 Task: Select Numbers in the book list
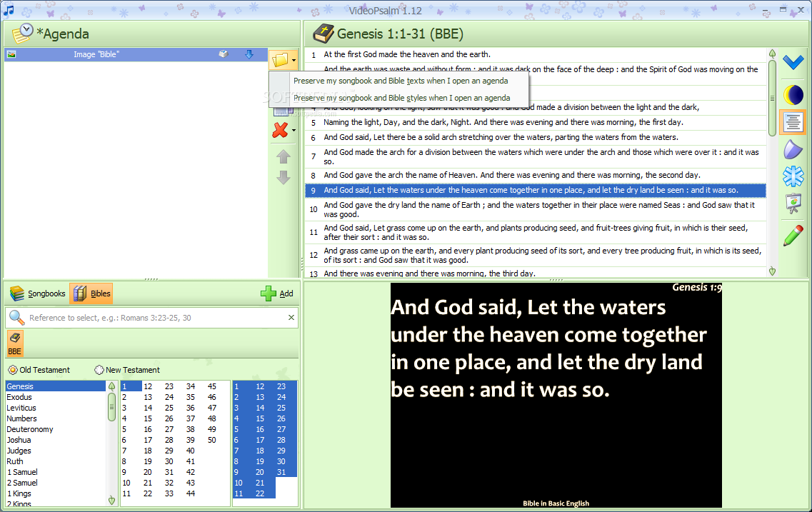point(56,418)
